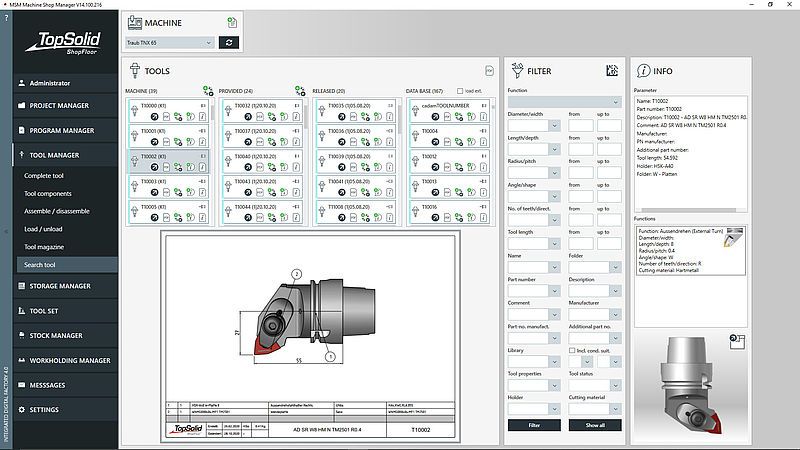Click transfer icon above Machine tool list

click(x=208, y=91)
